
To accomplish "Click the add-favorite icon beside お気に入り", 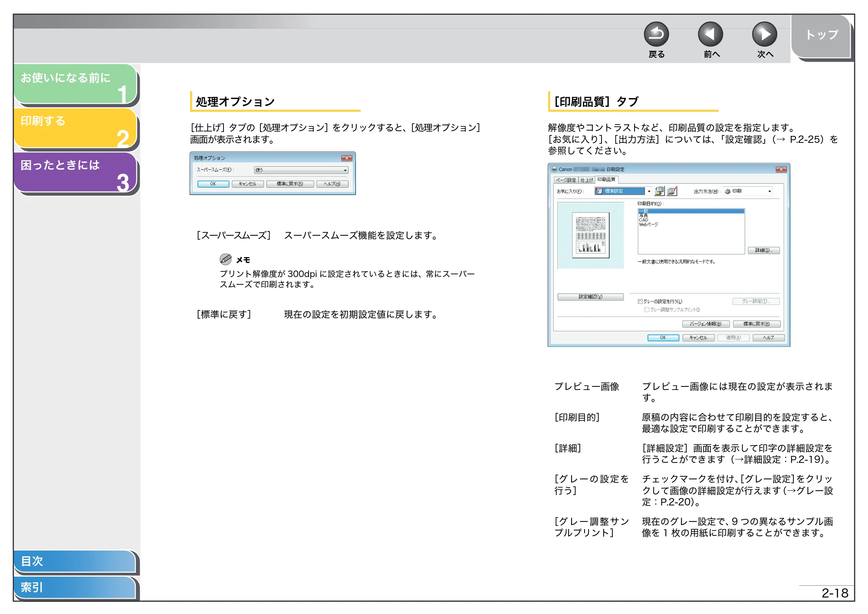I will pyautogui.click(x=660, y=191).
